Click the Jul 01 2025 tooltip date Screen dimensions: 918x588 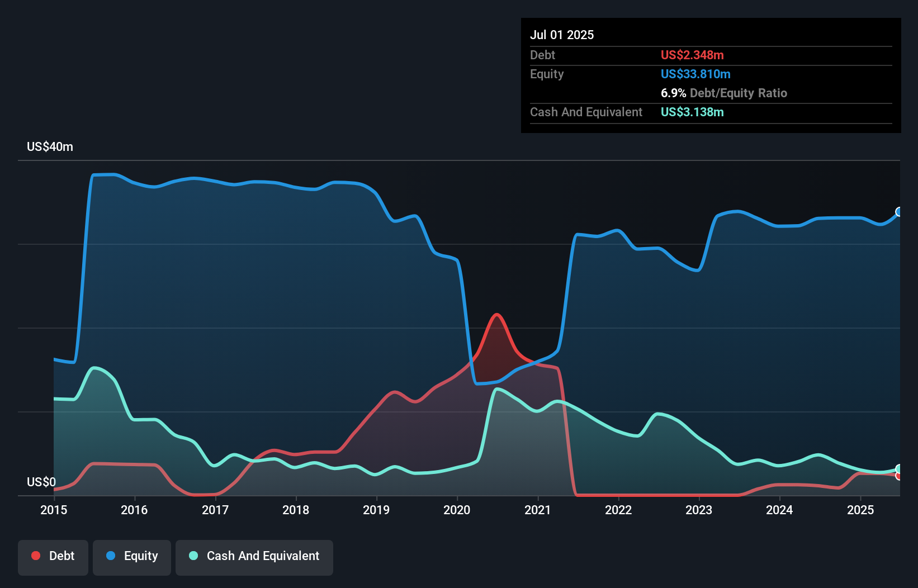(x=562, y=35)
